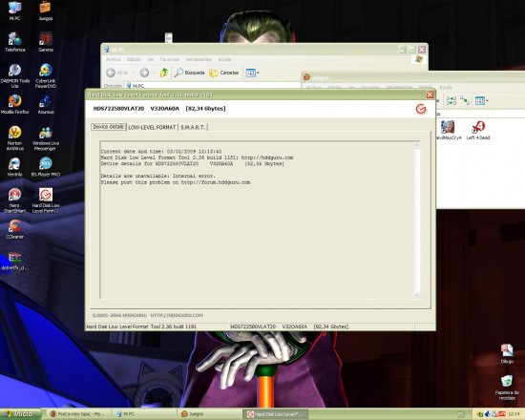The width and height of the screenshot is (525, 420).
Task: Switch to the Juegos taskbar window
Action: (210, 414)
